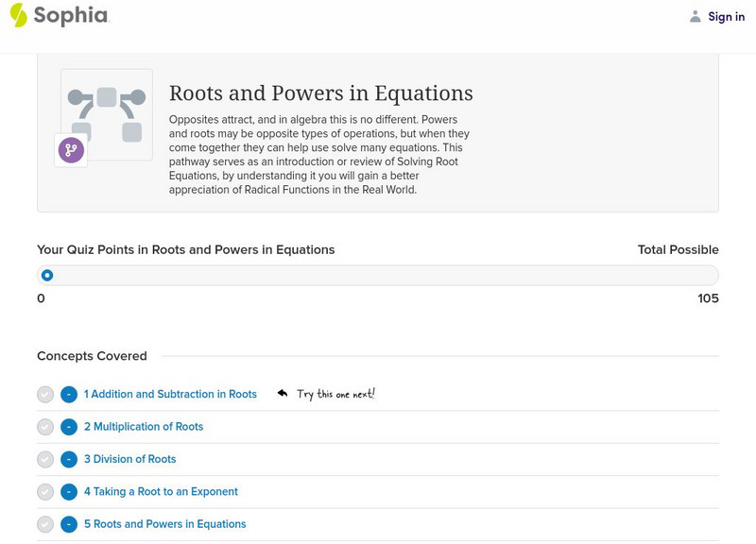Screen dimensions: 756x544
Task: Toggle the completion circle for 'Division of Roots'
Action: coord(45,459)
